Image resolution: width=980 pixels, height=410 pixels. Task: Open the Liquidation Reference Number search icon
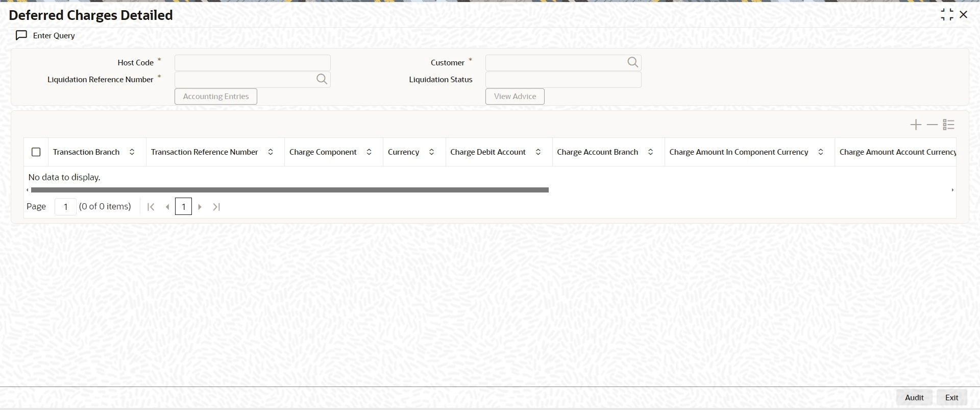322,79
